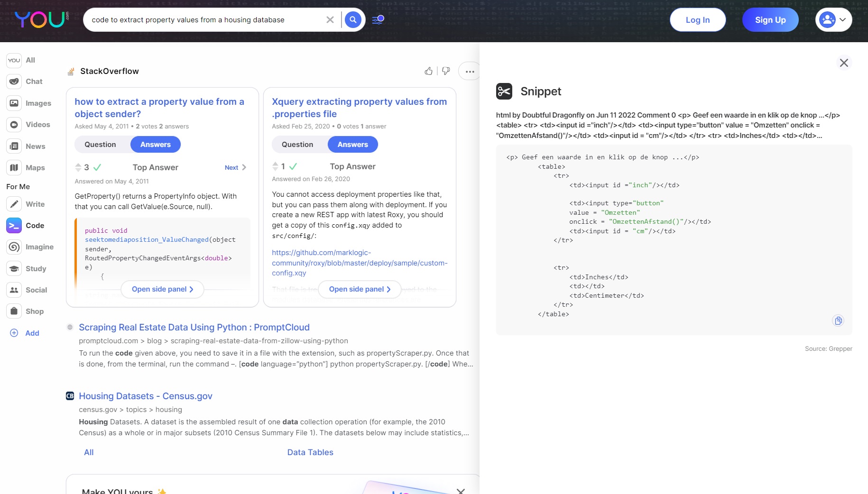Open side panel for first StackOverflow card
This screenshot has width=868, height=494.
(162, 289)
